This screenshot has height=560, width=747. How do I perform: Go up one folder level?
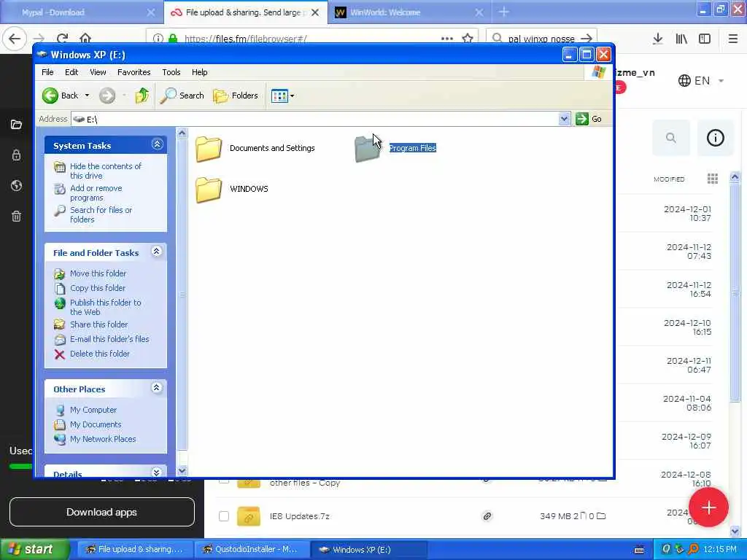[142, 96]
